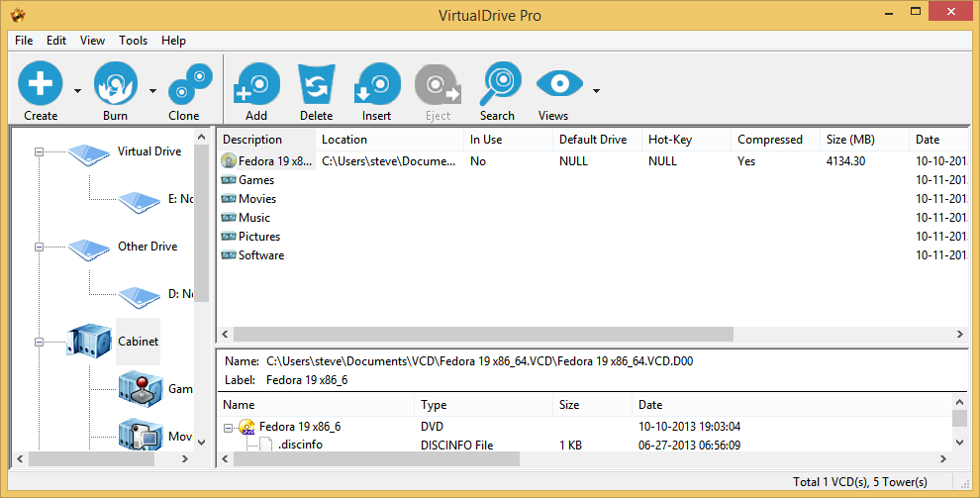
Task: Open the File menu
Action: [x=24, y=41]
